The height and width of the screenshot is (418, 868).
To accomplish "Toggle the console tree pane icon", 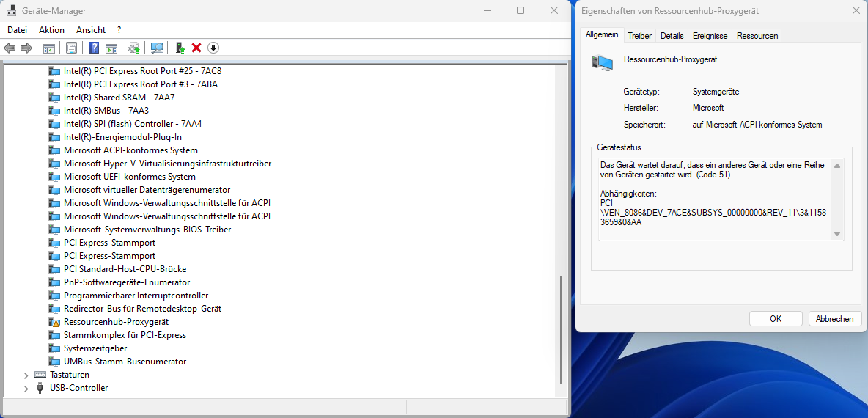I will [x=49, y=48].
